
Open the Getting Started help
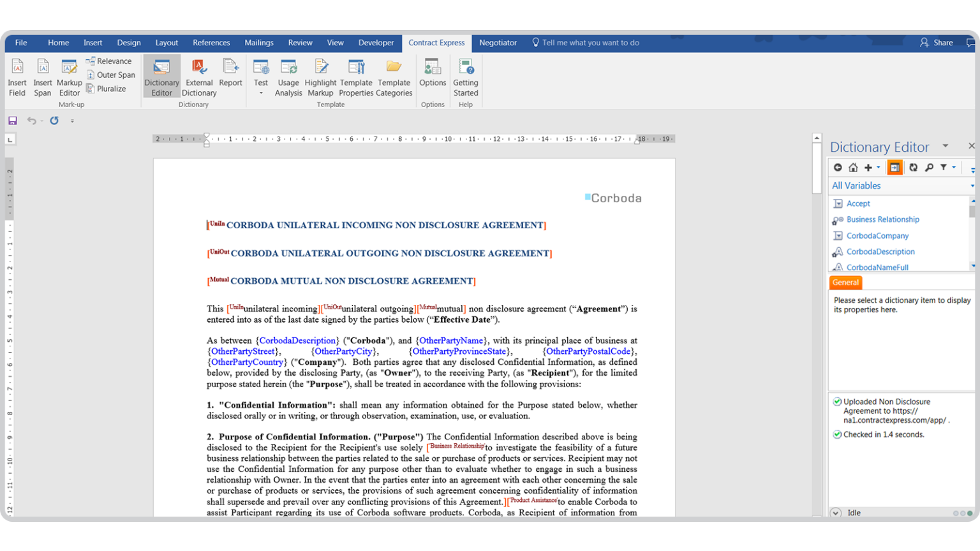(x=466, y=77)
